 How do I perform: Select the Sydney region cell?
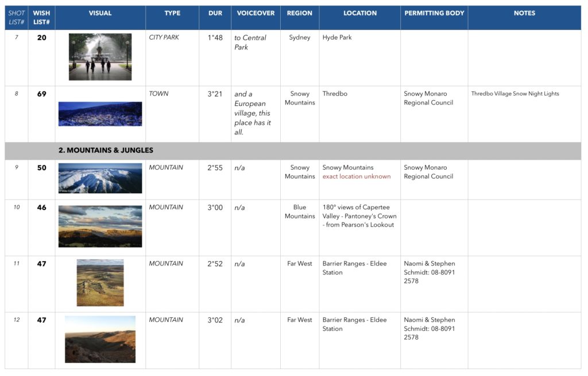coord(300,58)
